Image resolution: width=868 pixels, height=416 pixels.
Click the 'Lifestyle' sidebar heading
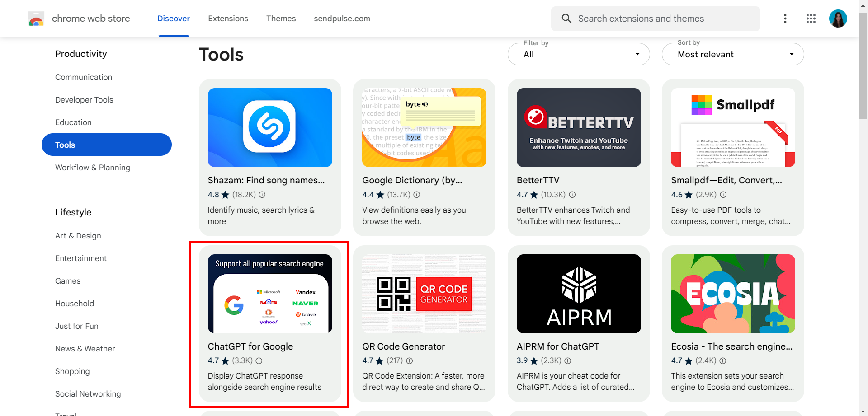73,212
